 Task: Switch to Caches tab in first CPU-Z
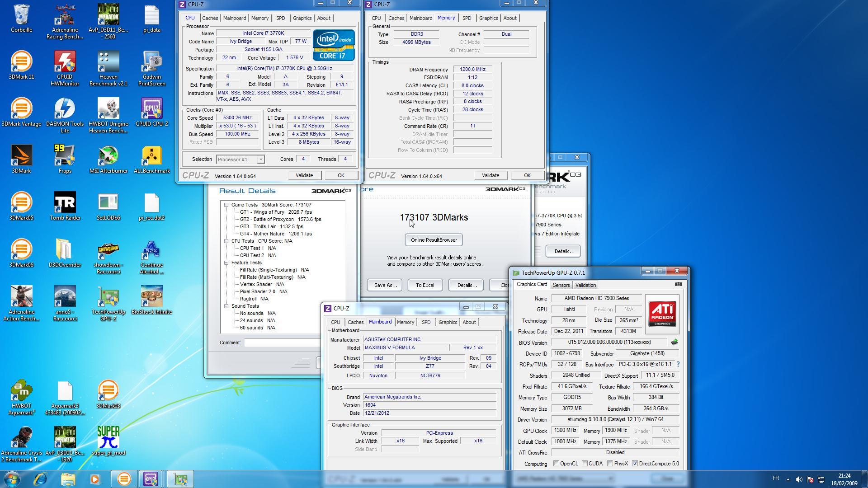click(210, 18)
